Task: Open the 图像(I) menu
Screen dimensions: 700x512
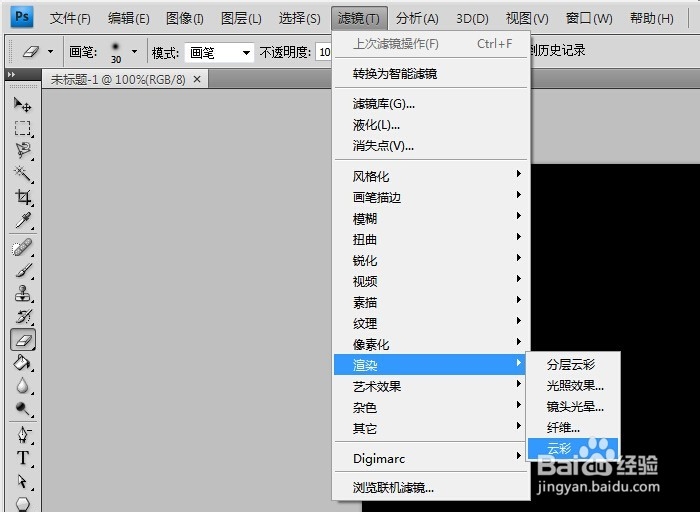Action: (x=185, y=18)
